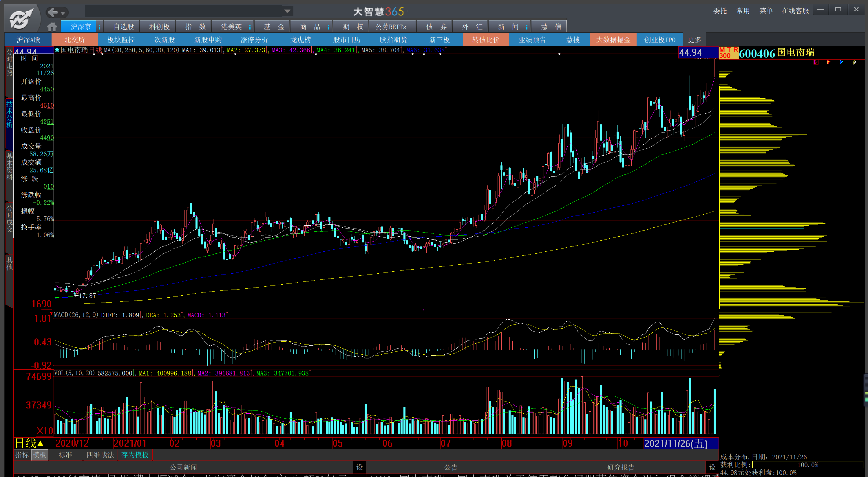Click the yellow-red flag icon
Viewport: 868px width, 477px height.
(x=829, y=62)
